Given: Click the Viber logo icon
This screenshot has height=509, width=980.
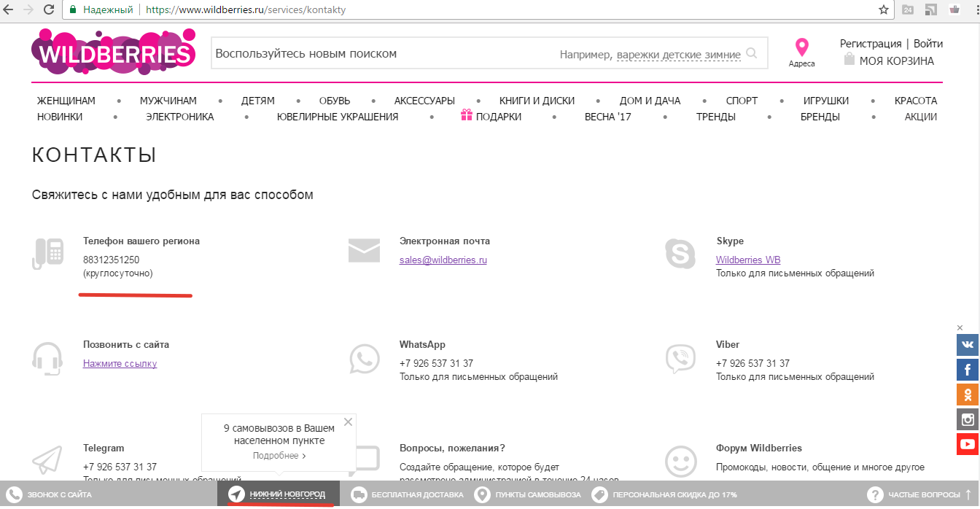Looking at the screenshot, I should (x=681, y=359).
